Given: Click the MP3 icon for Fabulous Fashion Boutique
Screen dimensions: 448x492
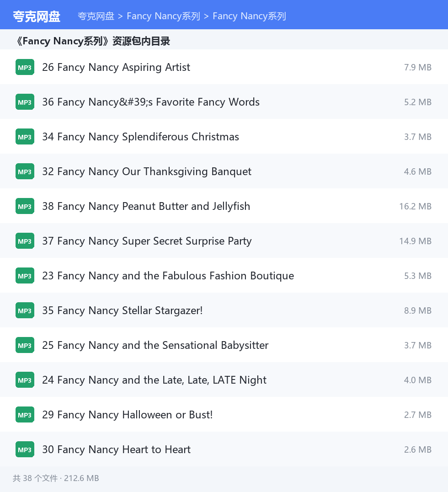Looking at the screenshot, I should [x=25, y=276].
